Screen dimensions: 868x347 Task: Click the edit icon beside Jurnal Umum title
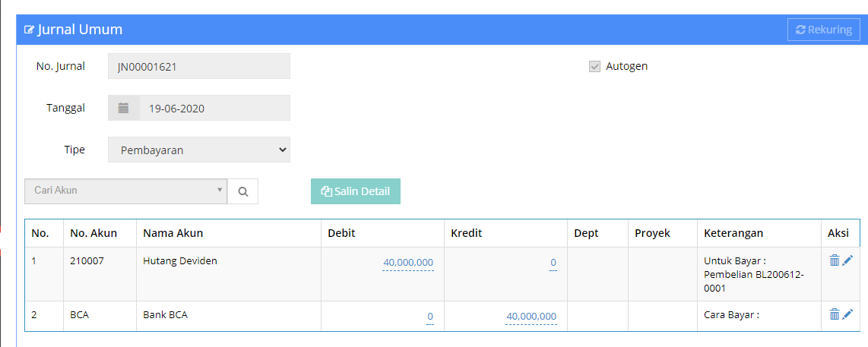pyautogui.click(x=30, y=30)
